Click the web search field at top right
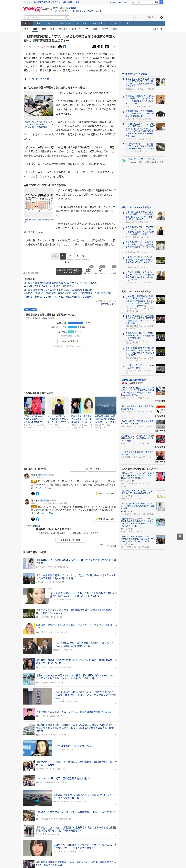The height and width of the screenshot is (868, 186). [142, 2]
